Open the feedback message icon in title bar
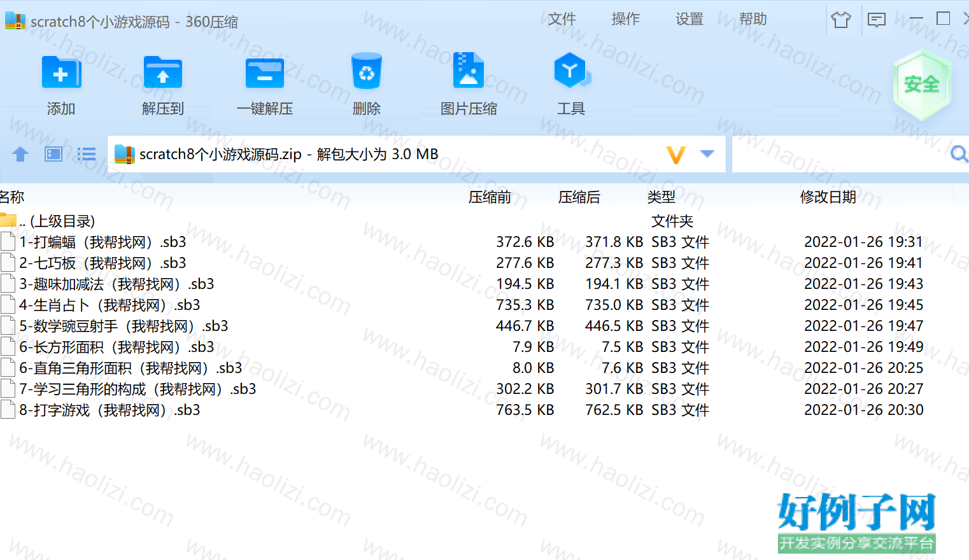Screen dimensions: 969x560 (x=877, y=20)
